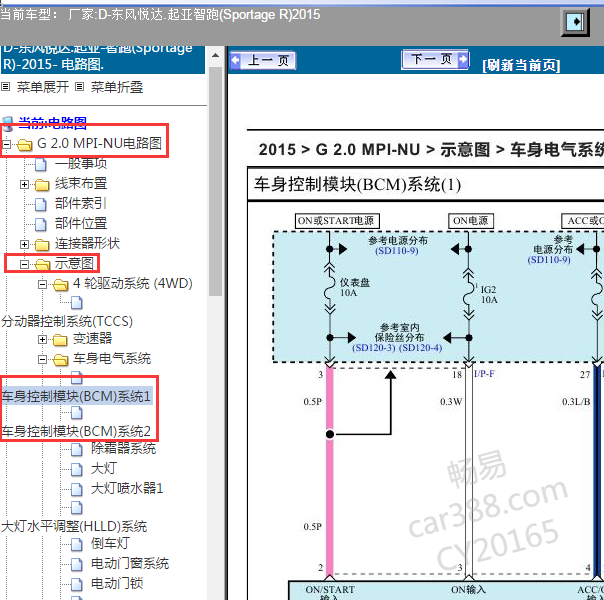Screen dimensions: 604x600
Task: Click the sidebar scrollbar up arrow
Action: [216, 56]
